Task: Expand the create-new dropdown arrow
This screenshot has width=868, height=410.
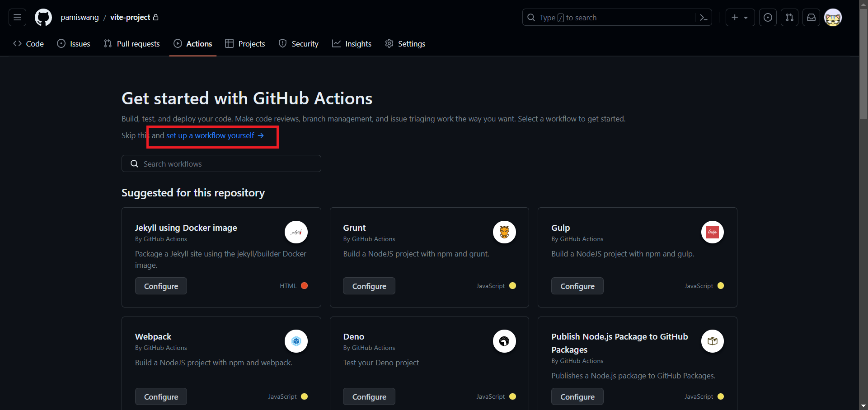Action: tap(746, 18)
